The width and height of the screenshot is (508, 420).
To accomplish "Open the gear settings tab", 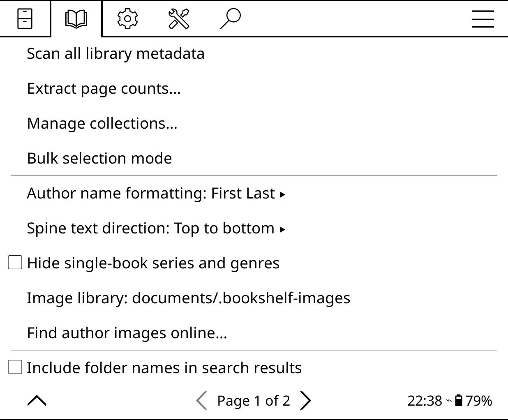I will 127,19.
